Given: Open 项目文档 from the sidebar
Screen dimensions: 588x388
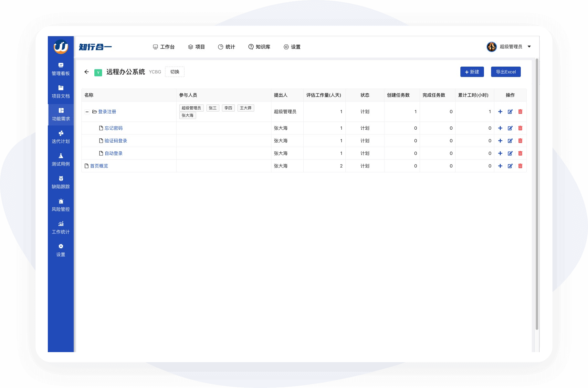Looking at the screenshot, I should [x=61, y=92].
